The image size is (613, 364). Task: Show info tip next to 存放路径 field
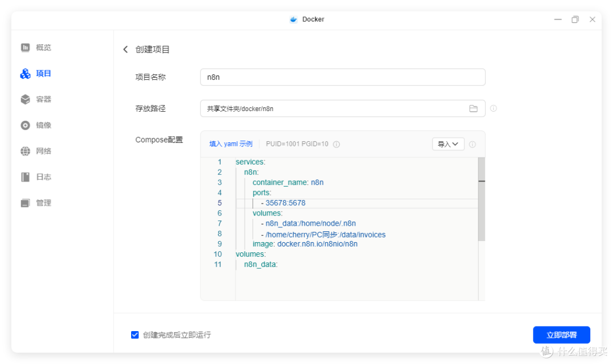point(493,108)
